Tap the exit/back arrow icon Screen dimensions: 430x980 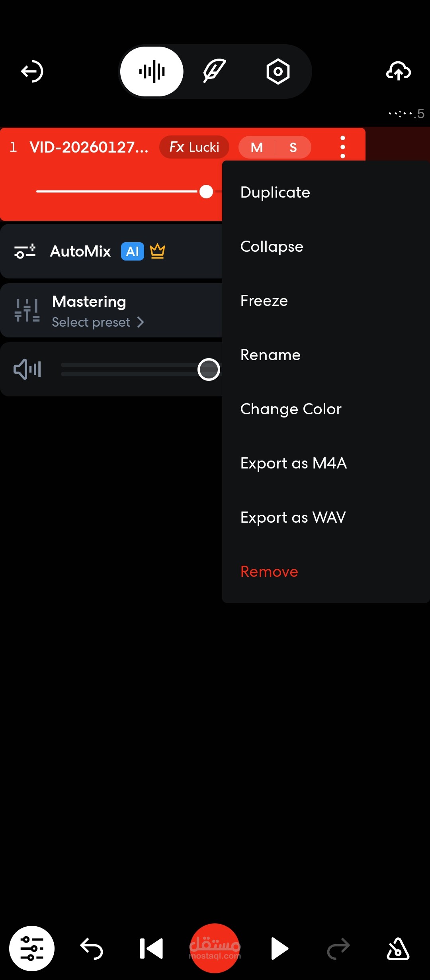pyautogui.click(x=32, y=72)
